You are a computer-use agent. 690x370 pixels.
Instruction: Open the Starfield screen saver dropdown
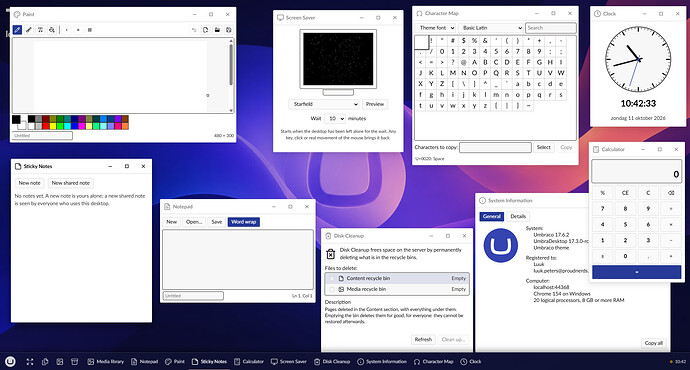[x=324, y=104]
